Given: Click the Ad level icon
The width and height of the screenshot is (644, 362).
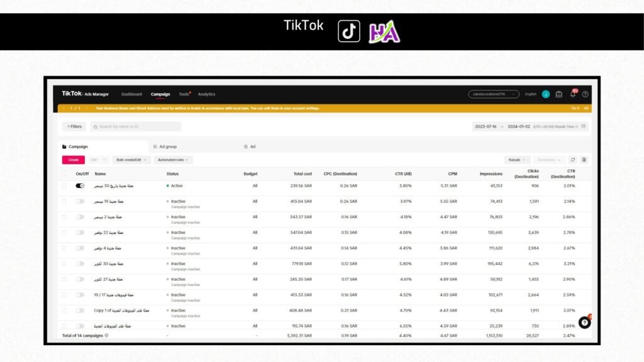Looking at the screenshot, I should pos(246,146).
